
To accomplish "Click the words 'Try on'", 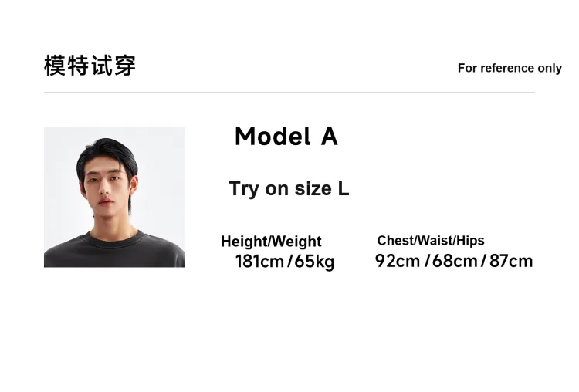I will [x=259, y=189].
